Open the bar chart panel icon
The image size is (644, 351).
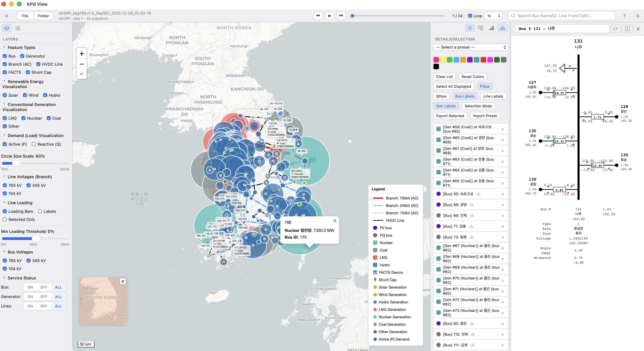tap(492, 28)
